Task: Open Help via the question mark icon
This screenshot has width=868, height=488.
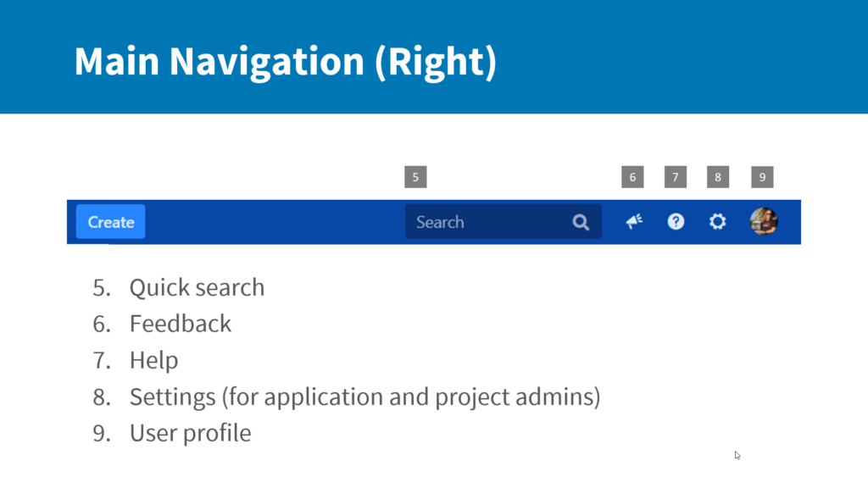Action: click(x=676, y=221)
